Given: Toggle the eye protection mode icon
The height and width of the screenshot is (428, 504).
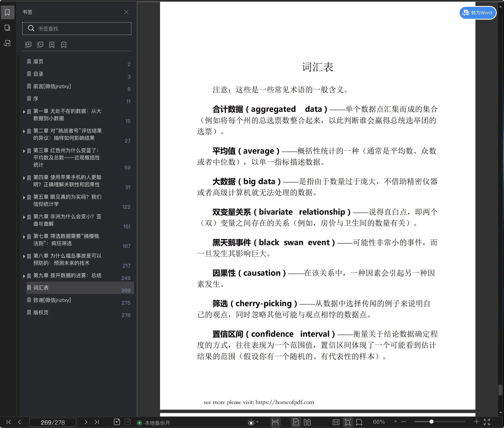Looking at the screenshot, I should pos(251,422).
